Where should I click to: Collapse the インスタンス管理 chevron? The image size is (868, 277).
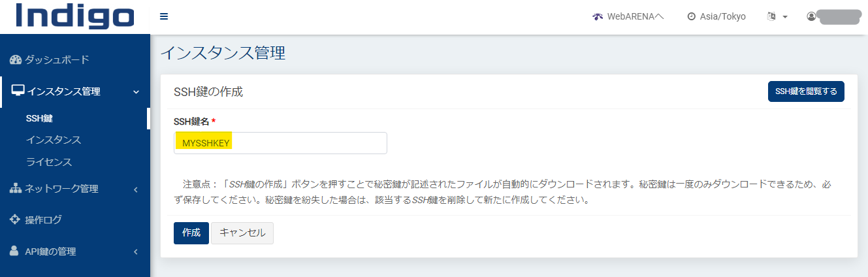pyautogui.click(x=136, y=92)
